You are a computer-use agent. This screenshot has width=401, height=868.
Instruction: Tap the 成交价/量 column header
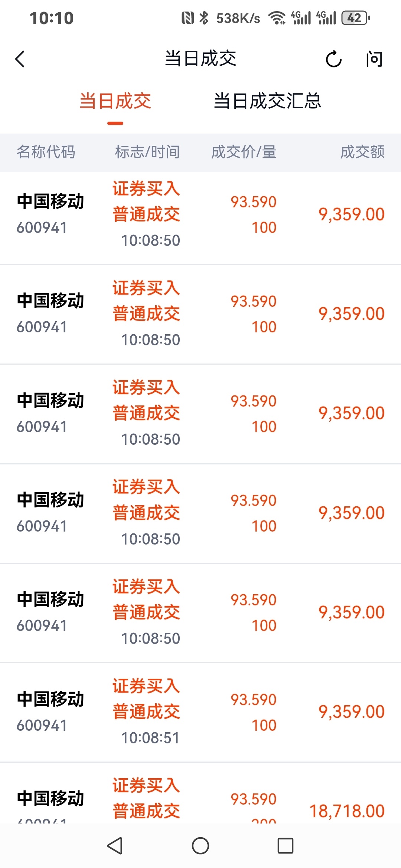pos(244,152)
